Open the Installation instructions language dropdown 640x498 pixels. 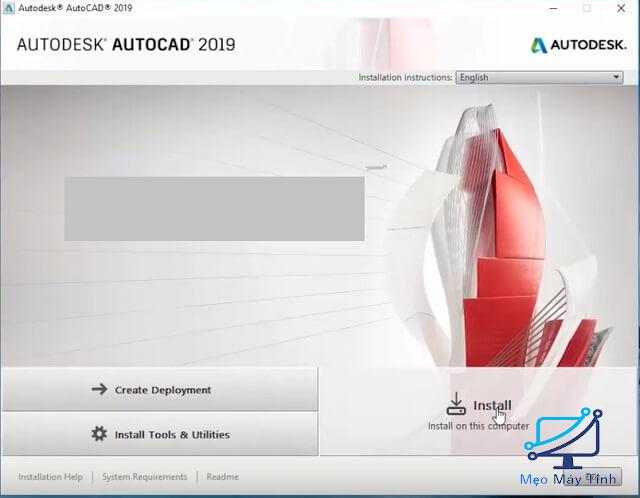[x=539, y=77]
